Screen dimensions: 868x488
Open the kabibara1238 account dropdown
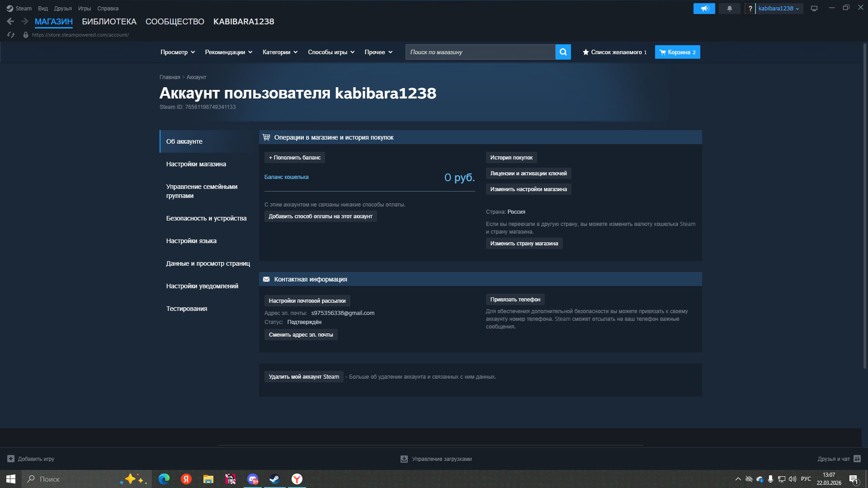coord(778,9)
